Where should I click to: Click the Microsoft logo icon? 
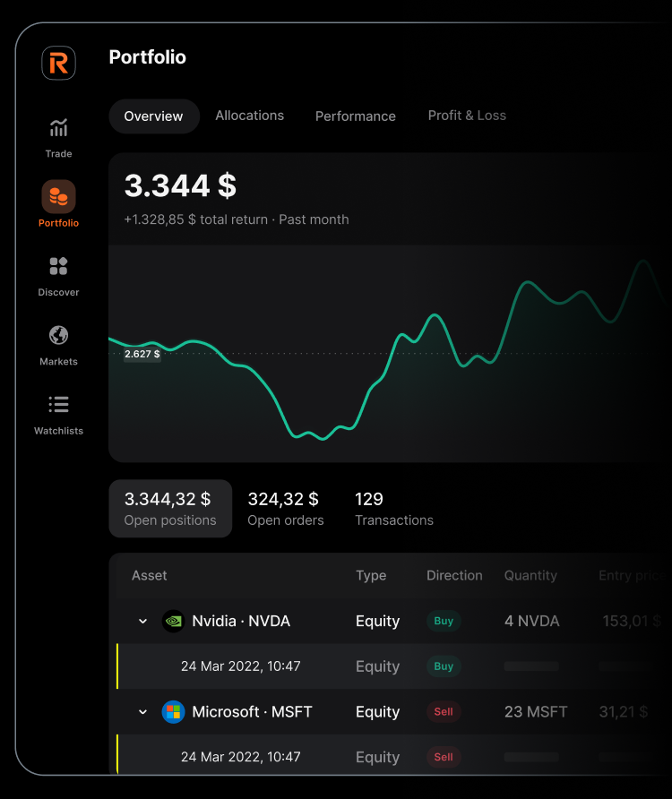point(173,712)
